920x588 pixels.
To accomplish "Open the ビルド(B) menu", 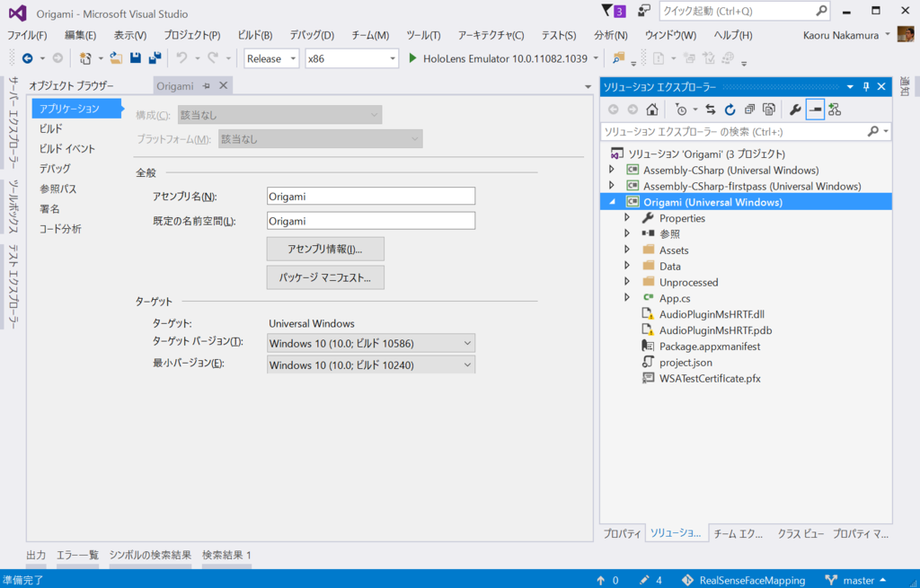I will coord(254,35).
